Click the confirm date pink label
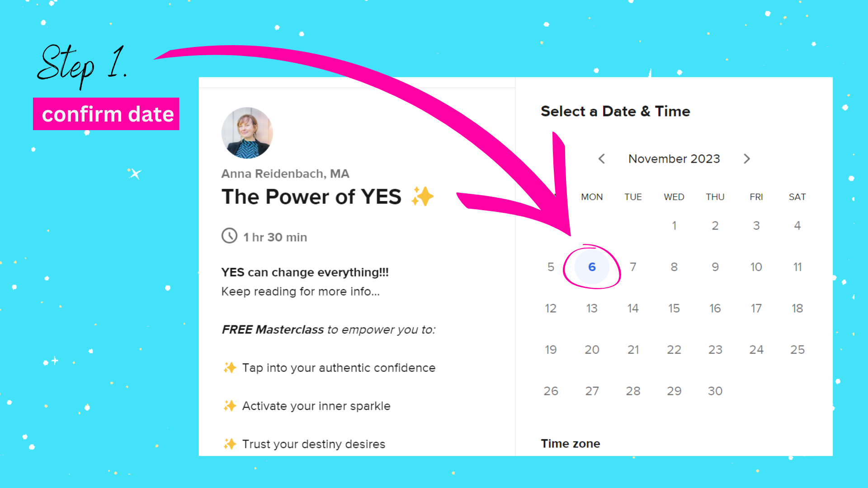 coord(106,114)
